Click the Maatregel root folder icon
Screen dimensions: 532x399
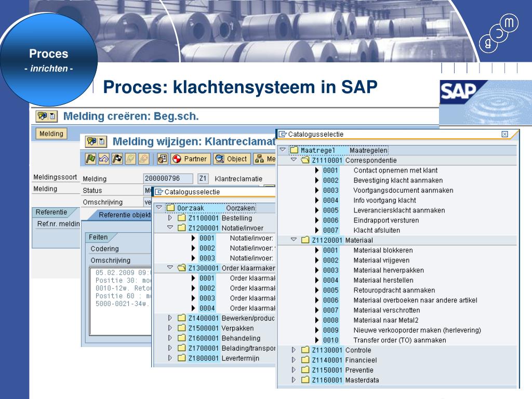point(294,150)
